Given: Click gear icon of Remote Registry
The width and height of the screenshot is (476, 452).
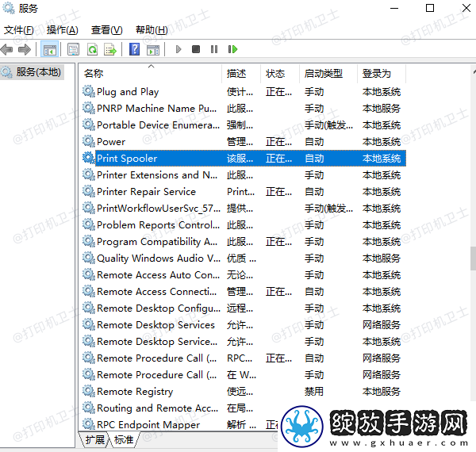Looking at the screenshot, I should coord(89,391).
